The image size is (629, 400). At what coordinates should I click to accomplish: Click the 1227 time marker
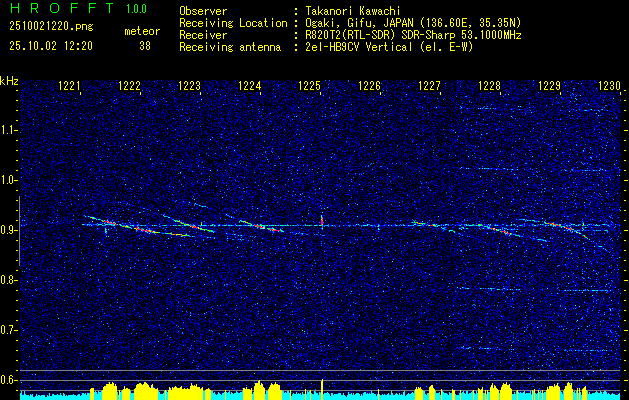tap(429, 86)
